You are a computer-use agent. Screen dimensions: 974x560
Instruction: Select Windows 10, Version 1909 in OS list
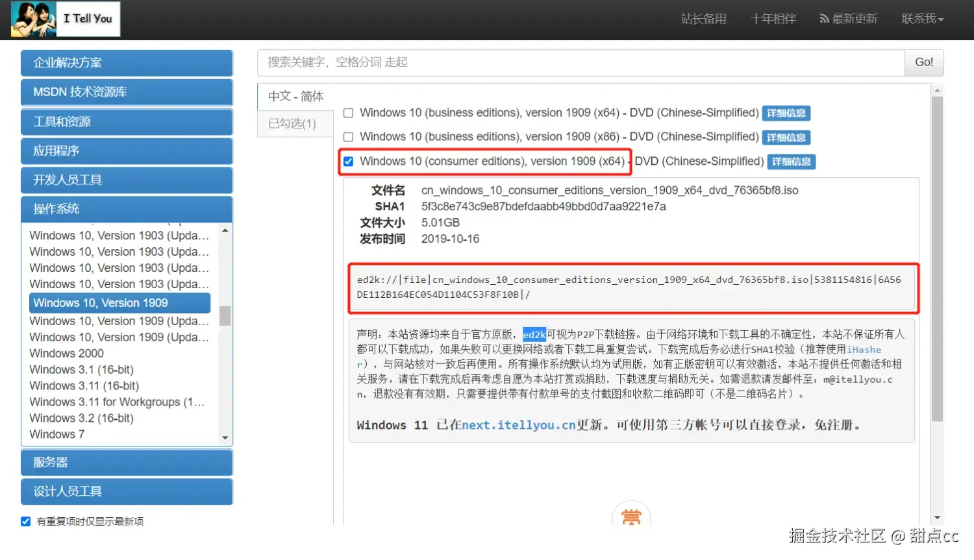point(119,303)
